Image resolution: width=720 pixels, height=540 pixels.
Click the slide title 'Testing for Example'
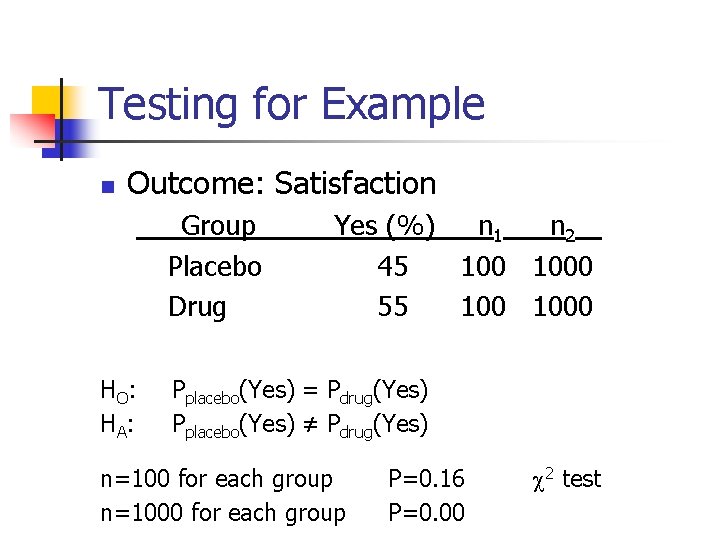point(292,105)
